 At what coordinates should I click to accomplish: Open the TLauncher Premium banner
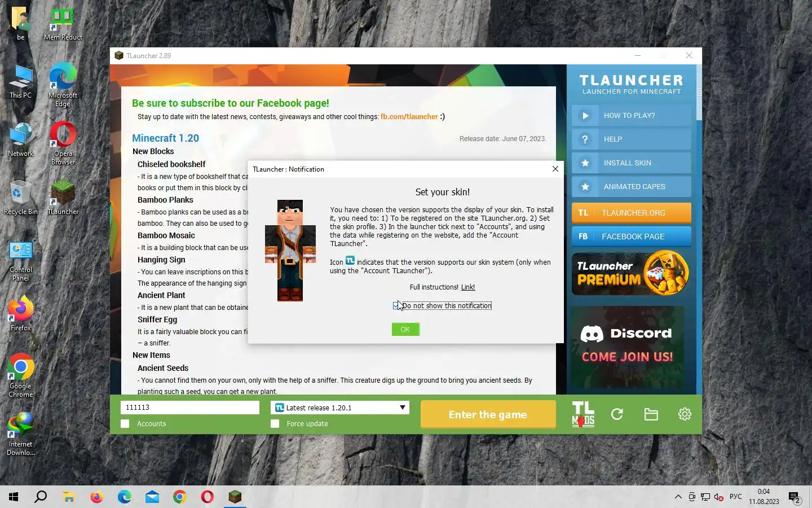point(631,273)
